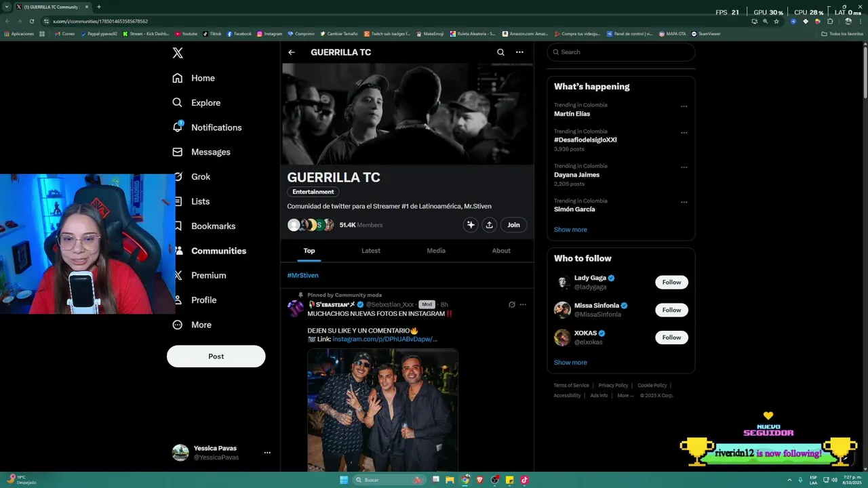View the 51.4K Members list
The width and height of the screenshot is (868, 488).
pyautogui.click(x=361, y=225)
